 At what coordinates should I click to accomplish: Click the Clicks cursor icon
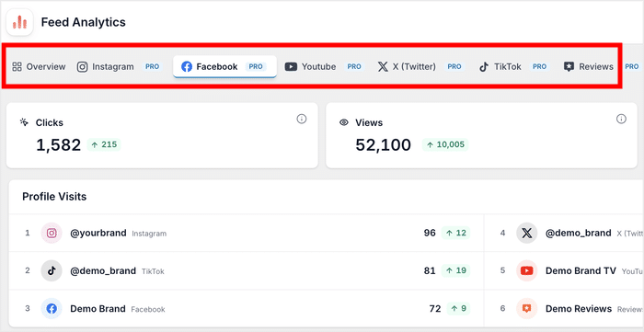click(x=24, y=122)
